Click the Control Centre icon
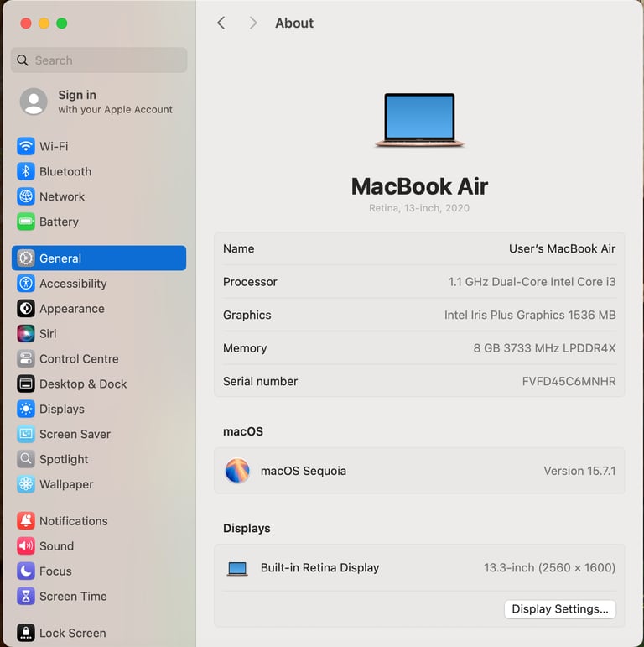The height and width of the screenshot is (647, 644). coord(25,358)
